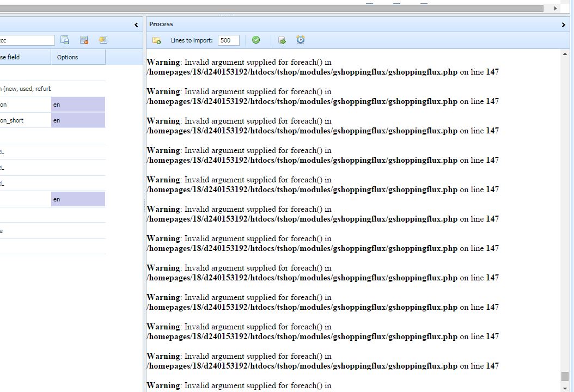This screenshot has width=574, height=392.
Task: Click the green checkmark icon
Action: (x=256, y=40)
